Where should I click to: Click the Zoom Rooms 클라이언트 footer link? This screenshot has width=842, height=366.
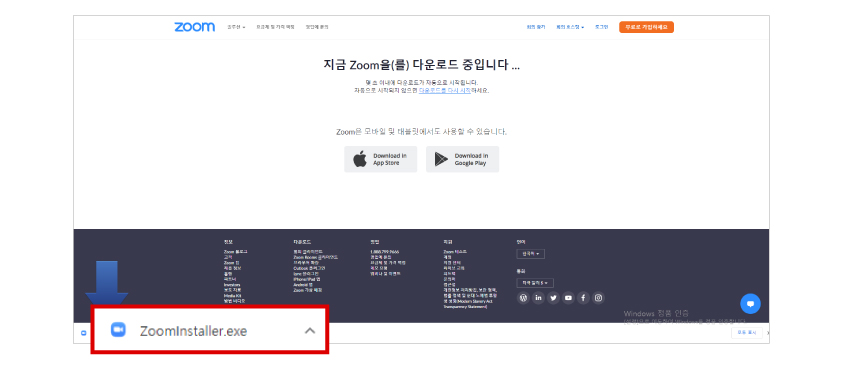click(x=315, y=257)
